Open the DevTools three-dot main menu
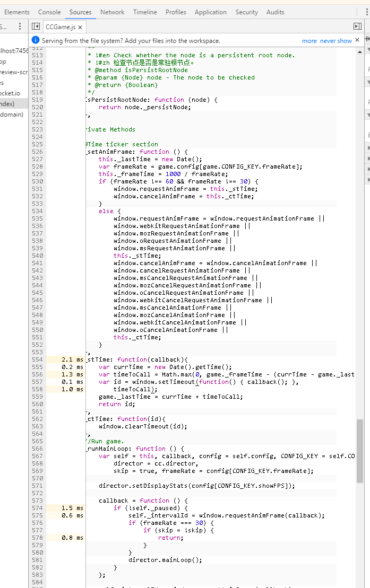370x588 pixels. click(367, 12)
